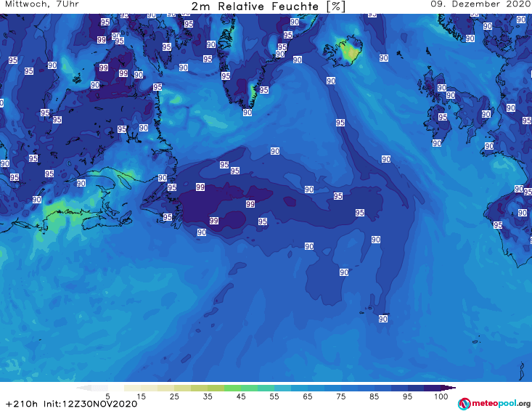Click the "95" label on the color scale
The width and height of the screenshot is (532, 411).
click(407, 396)
